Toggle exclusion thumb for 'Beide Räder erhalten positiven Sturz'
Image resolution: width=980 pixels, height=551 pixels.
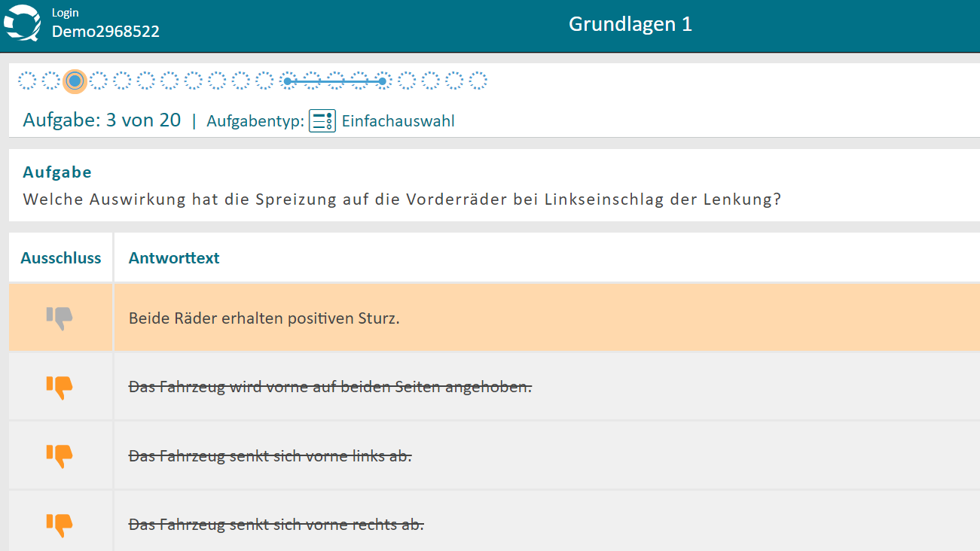[x=60, y=318]
